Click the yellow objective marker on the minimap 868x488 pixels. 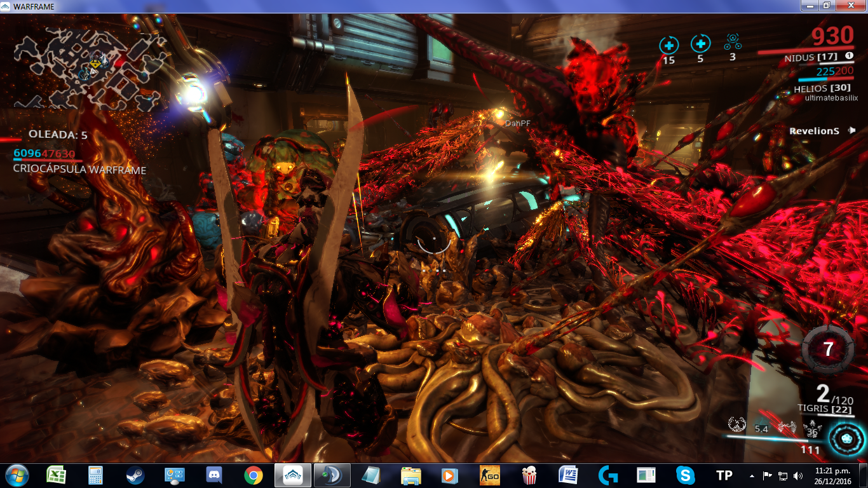pos(95,63)
